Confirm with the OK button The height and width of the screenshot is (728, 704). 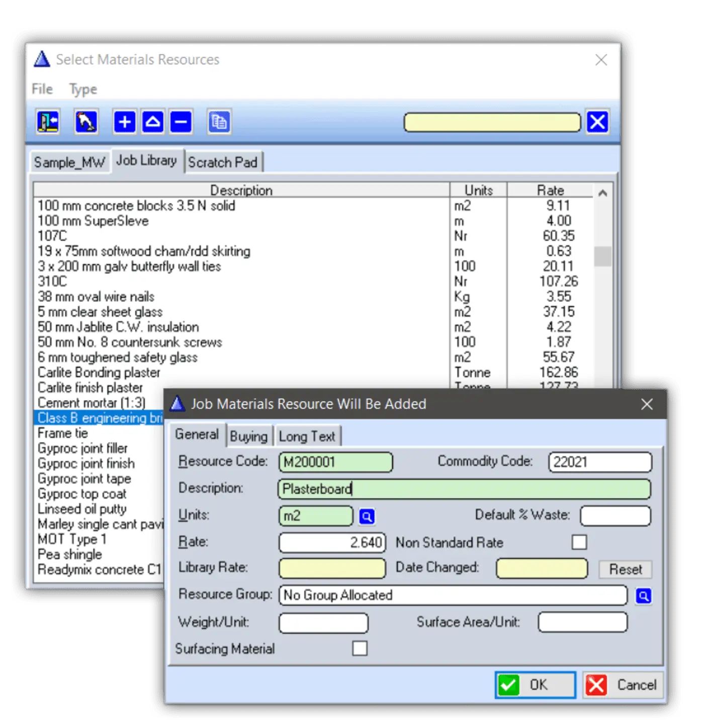(x=535, y=685)
